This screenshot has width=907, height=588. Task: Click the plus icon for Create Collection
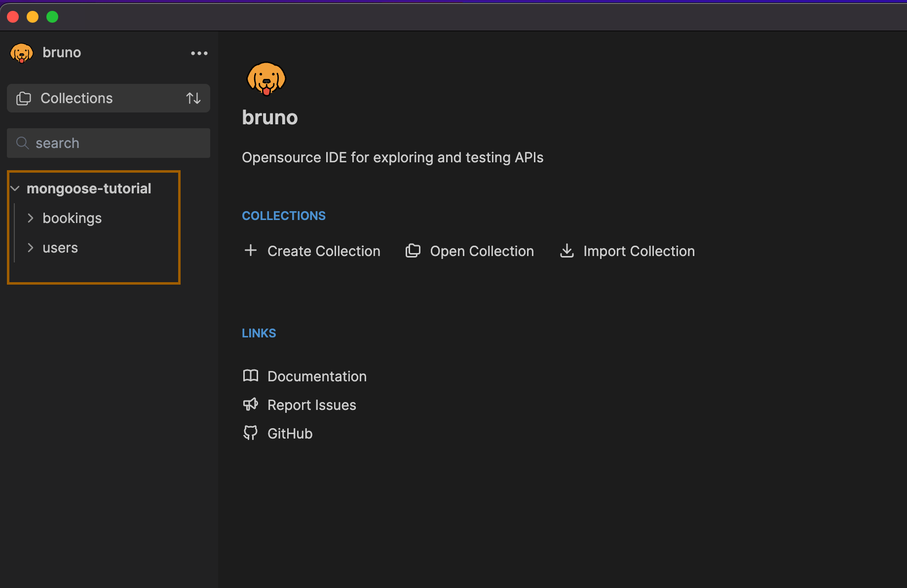[251, 250]
